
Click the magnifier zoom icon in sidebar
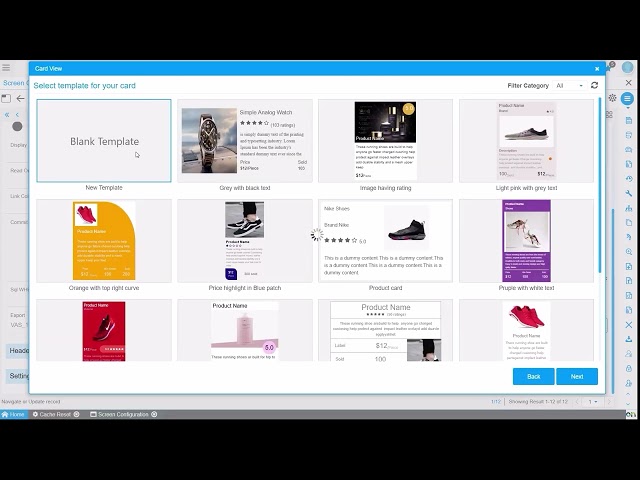[629, 252]
